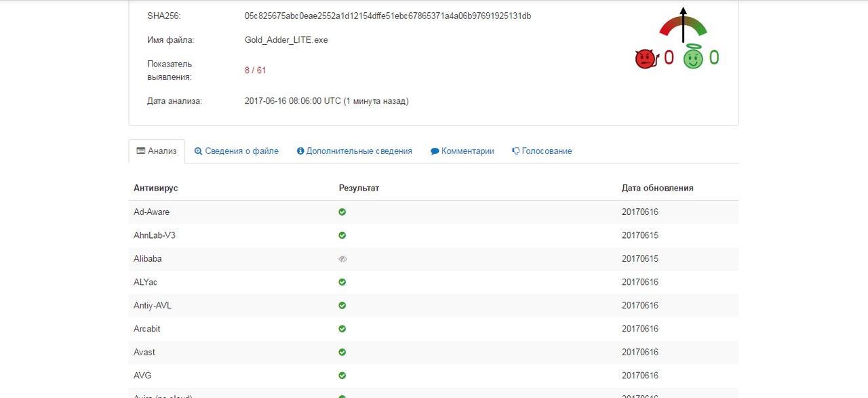Click the green angel harmless vote icon

point(693,59)
